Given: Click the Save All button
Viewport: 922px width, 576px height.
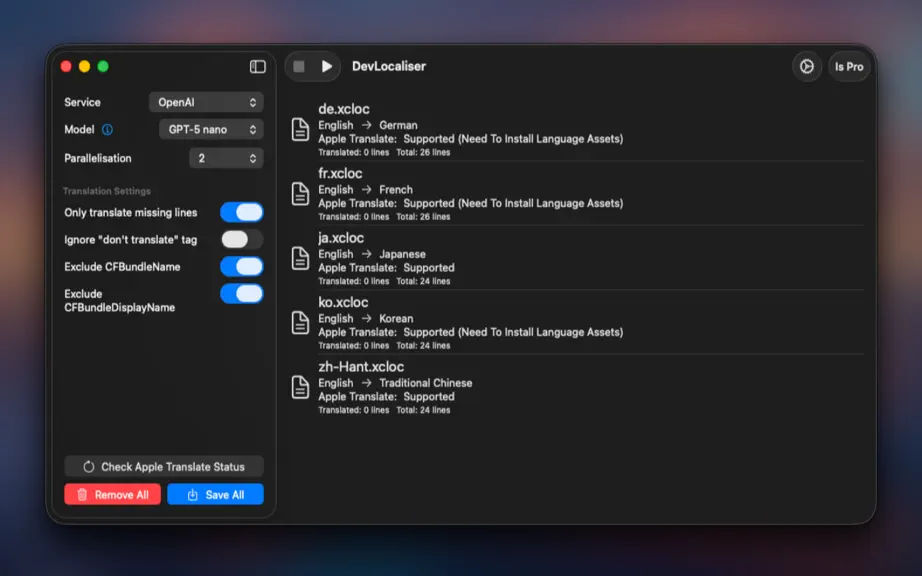Looking at the screenshot, I should click(215, 494).
